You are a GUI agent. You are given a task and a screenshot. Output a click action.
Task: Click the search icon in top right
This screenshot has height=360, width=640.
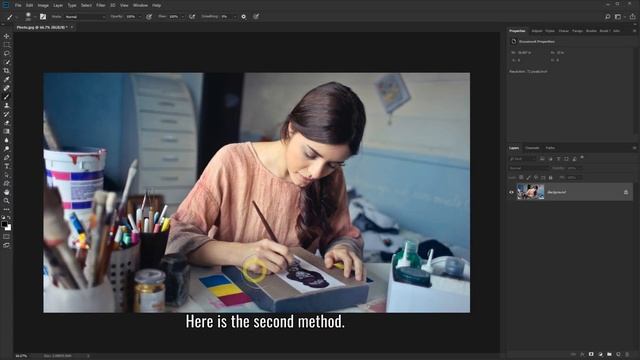point(607,17)
